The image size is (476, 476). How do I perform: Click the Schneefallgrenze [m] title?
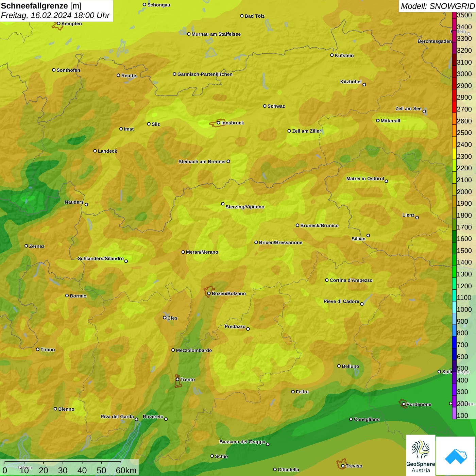pos(41,6)
